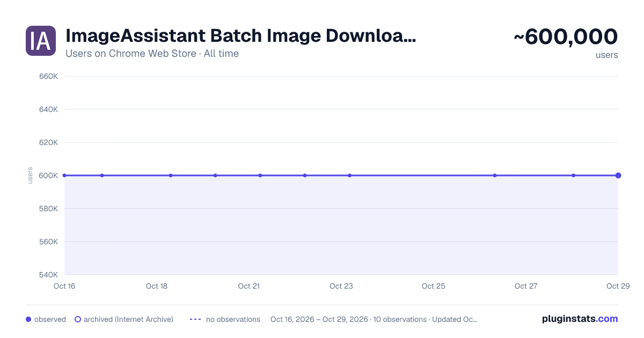Screen dimensions: 644x338
Task: Click the dashed 'no observations' legend marker
Action: [195, 319]
